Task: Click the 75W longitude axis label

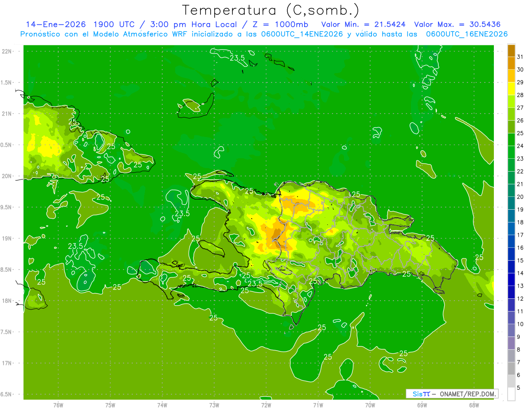Action: point(110,405)
